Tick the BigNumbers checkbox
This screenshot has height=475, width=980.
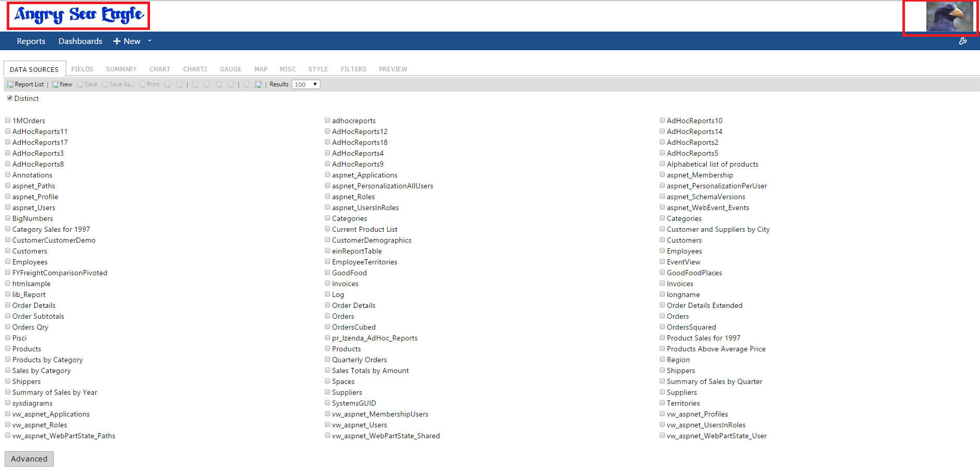[x=8, y=218]
